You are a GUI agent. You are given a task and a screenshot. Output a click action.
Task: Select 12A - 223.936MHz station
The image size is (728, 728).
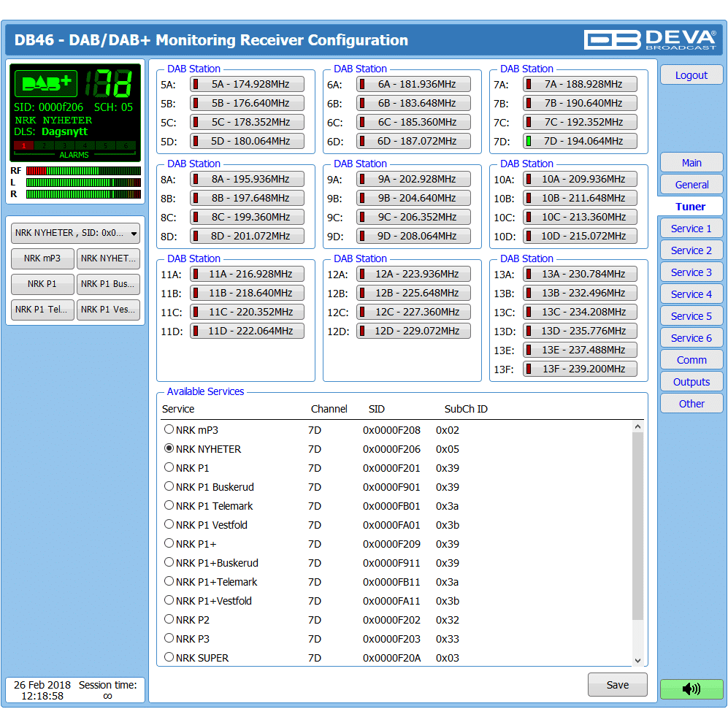pyautogui.click(x=413, y=274)
